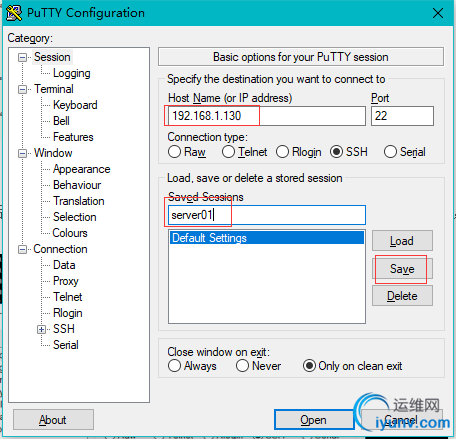Open the Features settings category
The height and width of the screenshot is (439, 456).
(73, 137)
